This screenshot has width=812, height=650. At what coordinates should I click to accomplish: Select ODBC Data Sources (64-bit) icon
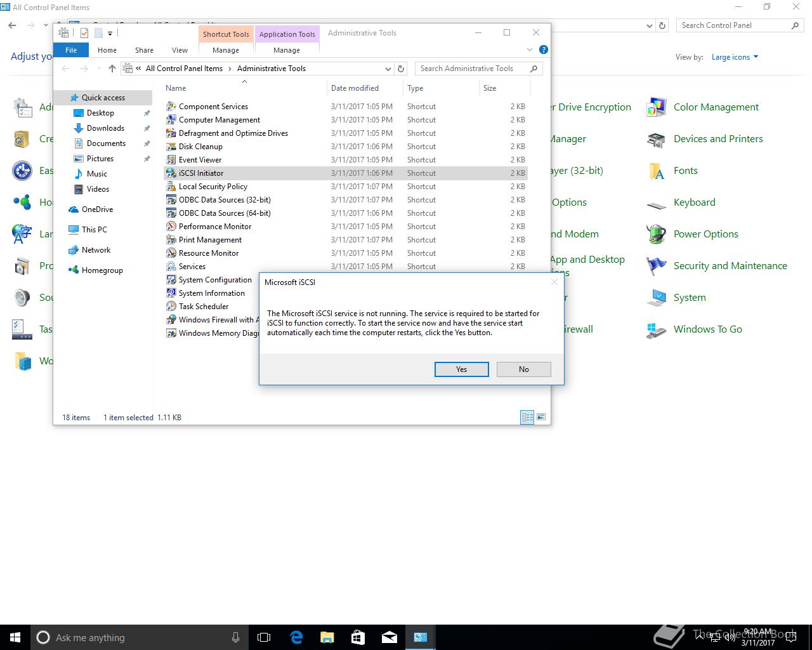pos(171,213)
